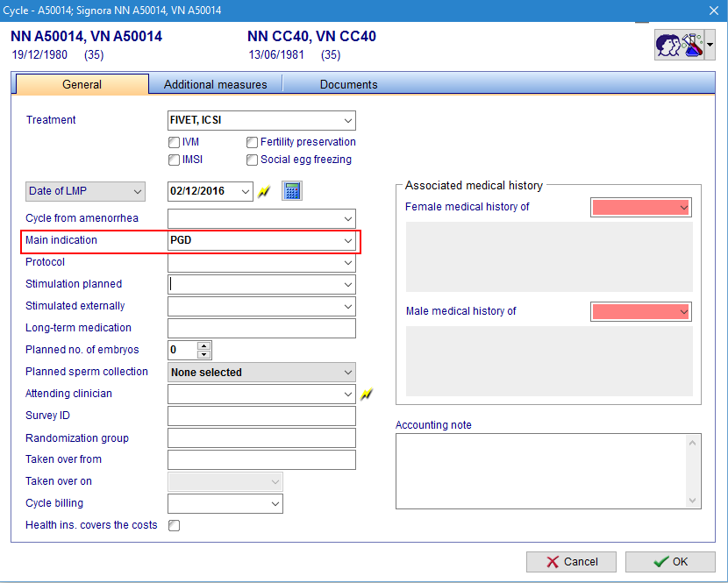
Task: Enable the Social egg freezing checkbox
Action: pos(252,160)
